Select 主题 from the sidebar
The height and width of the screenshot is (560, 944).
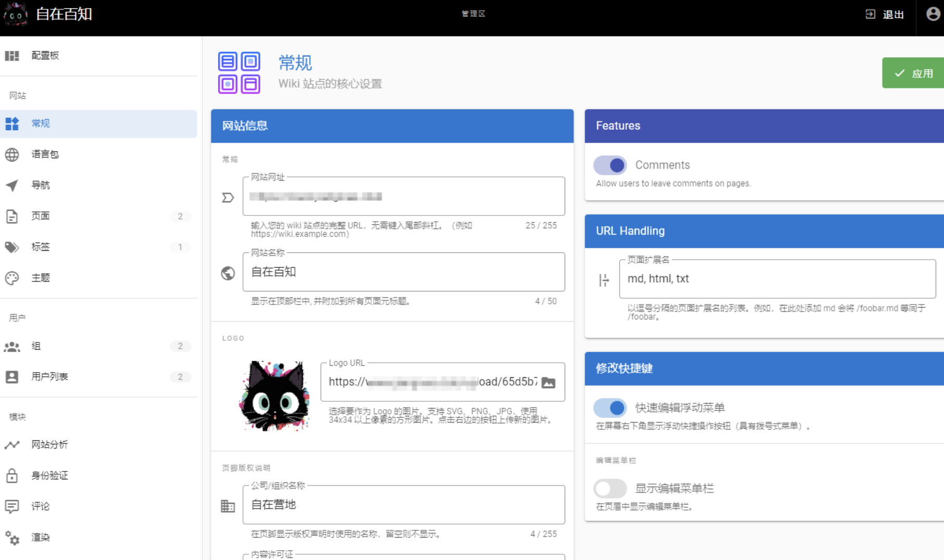tap(41, 277)
